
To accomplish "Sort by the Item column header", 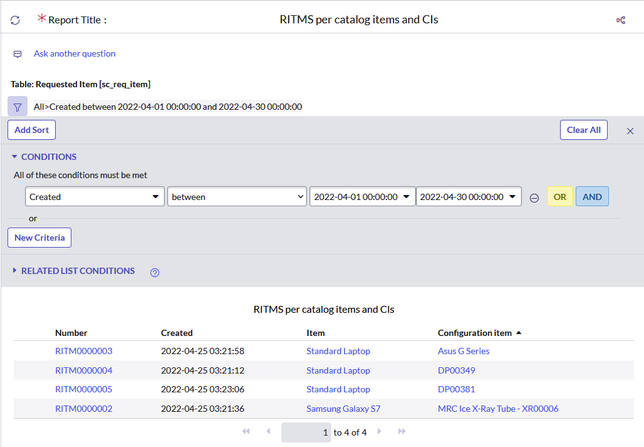I will (x=315, y=333).
